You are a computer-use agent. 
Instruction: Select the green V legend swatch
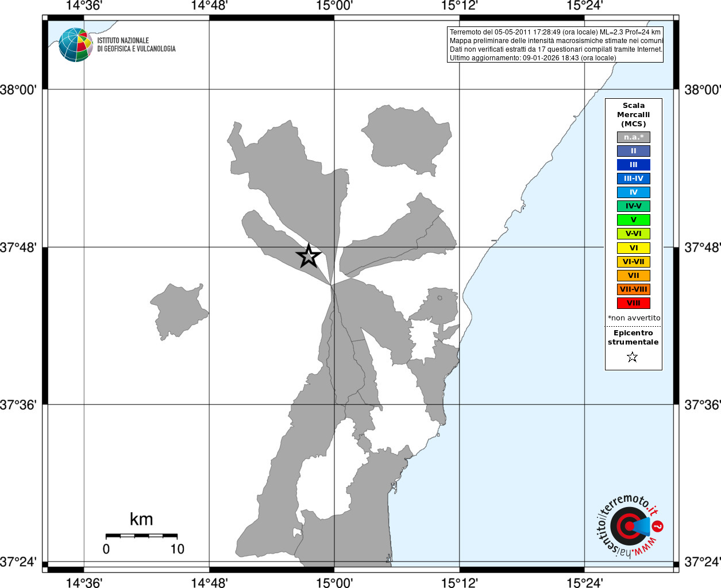(x=634, y=220)
